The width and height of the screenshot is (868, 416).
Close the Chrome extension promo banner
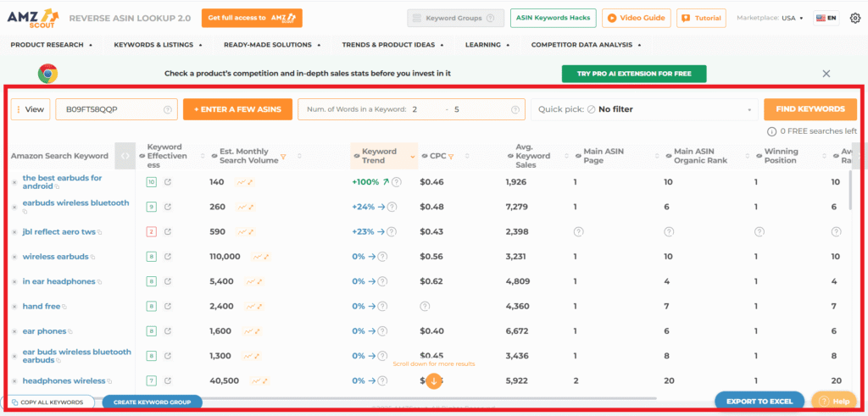coord(826,74)
